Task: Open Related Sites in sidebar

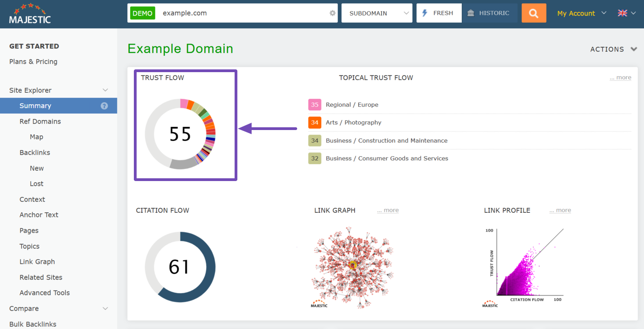Action: pyautogui.click(x=41, y=278)
